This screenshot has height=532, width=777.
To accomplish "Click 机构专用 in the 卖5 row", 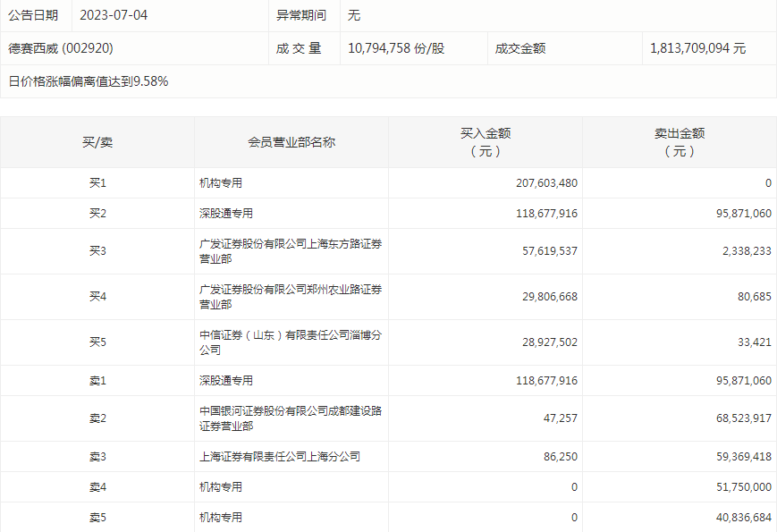I will (221, 517).
